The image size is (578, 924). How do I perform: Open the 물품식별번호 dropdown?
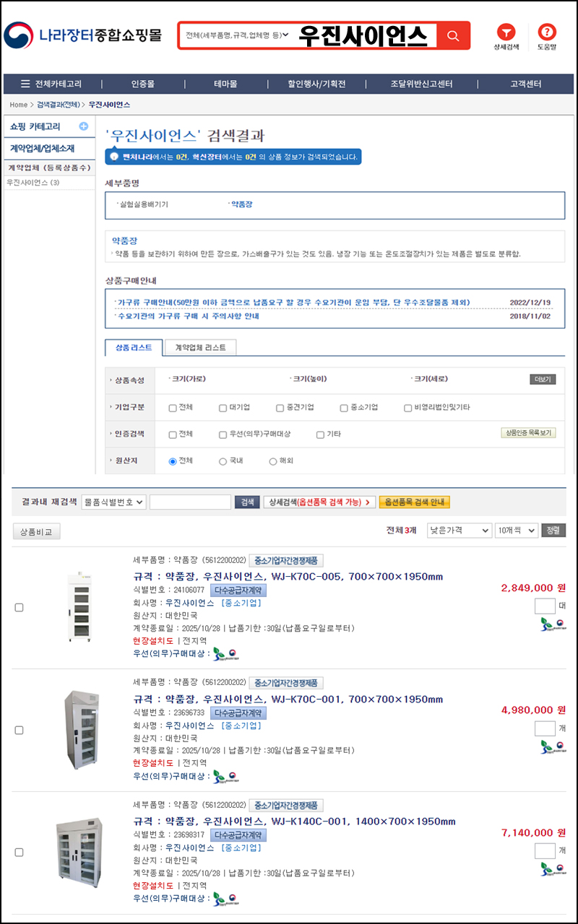113,502
